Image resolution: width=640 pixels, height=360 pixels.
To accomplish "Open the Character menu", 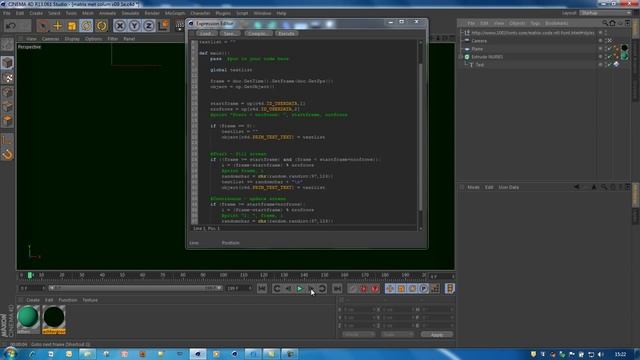I will (x=200, y=13).
